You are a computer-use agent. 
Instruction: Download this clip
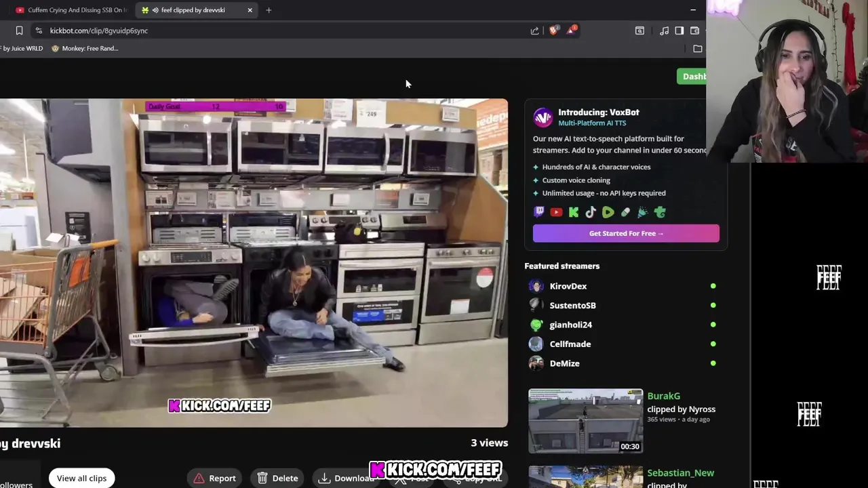tap(347, 478)
